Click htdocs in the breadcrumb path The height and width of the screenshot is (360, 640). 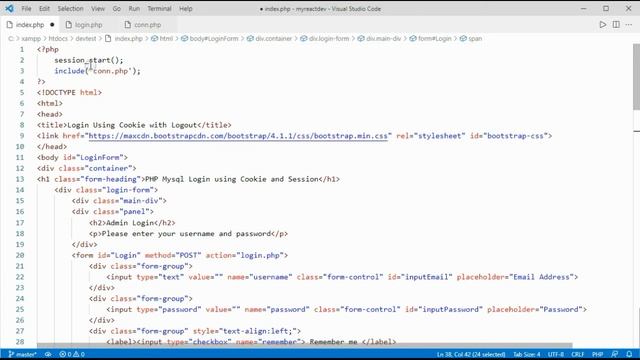[x=58, y=39]
